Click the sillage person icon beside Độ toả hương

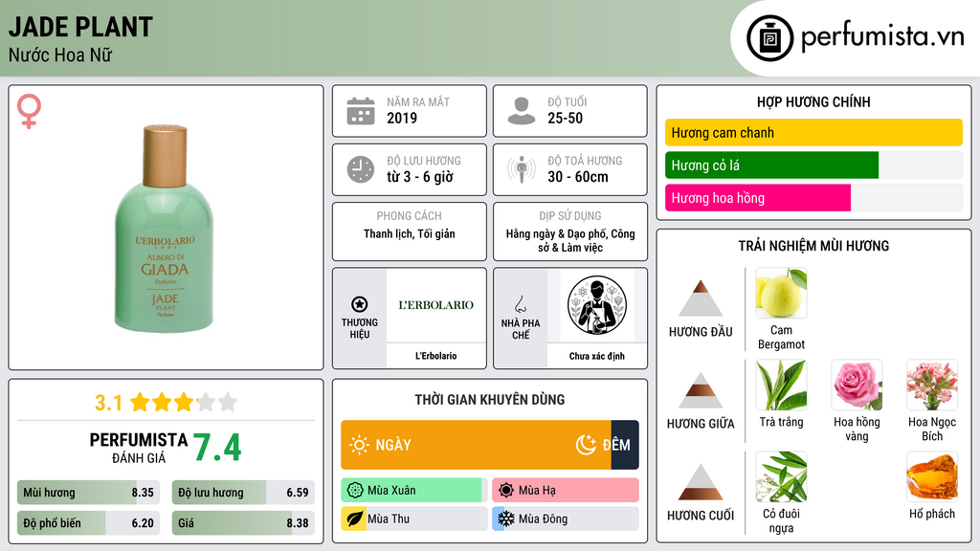(522, 169)
